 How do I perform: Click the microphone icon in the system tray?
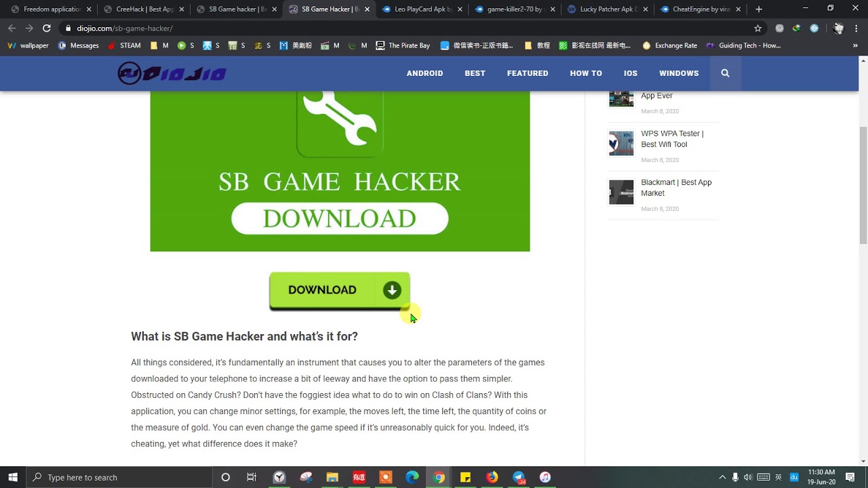click(x=735, y=477)
